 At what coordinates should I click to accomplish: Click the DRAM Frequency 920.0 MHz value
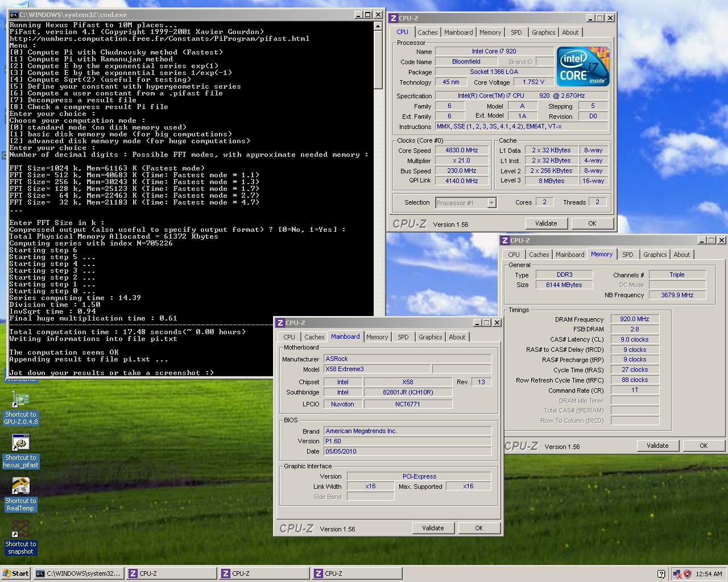pyautogui.click(x=635, y=319)
